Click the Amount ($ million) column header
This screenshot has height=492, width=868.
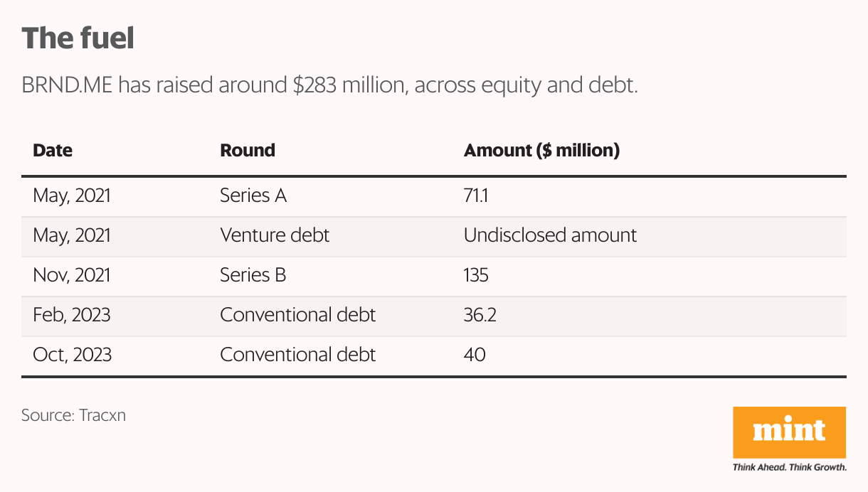coord(541,151)
